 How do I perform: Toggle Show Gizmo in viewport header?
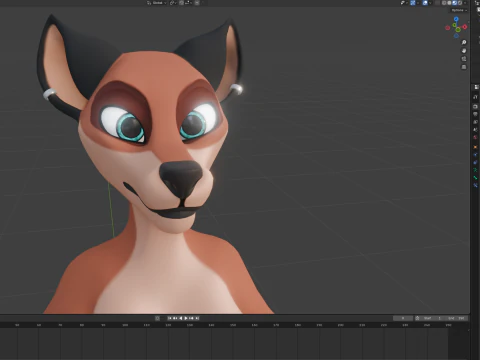tap(413, 3)
